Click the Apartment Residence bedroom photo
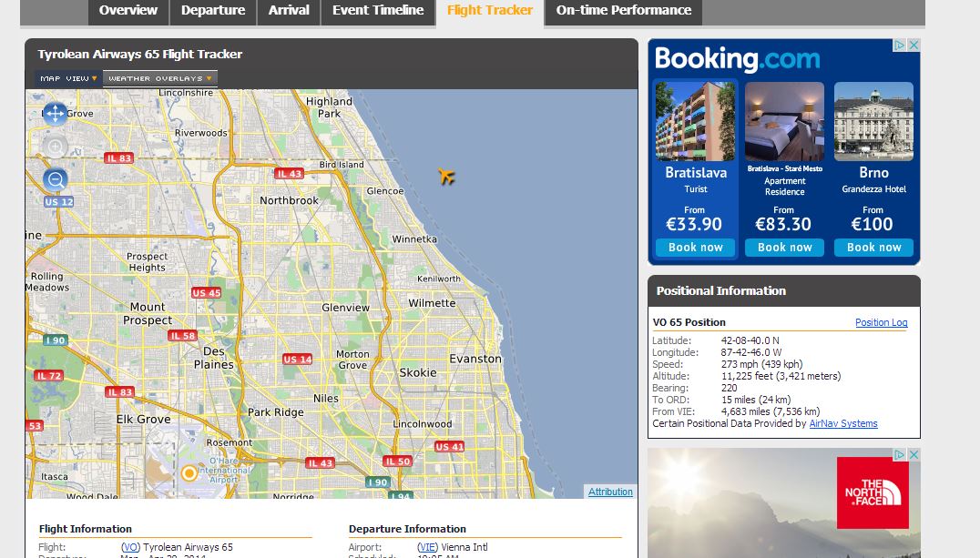The image size is (980, 558). point(785,122)
